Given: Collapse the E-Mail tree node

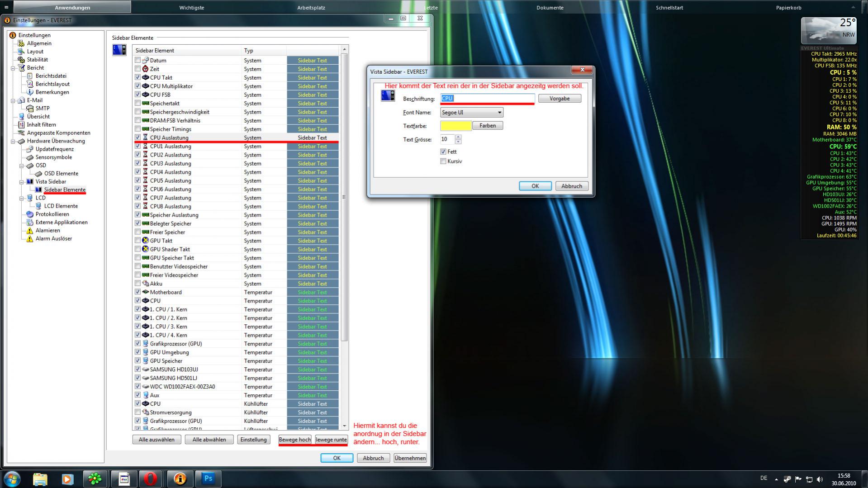Looking at the screenshot, I should pos(13,100).
